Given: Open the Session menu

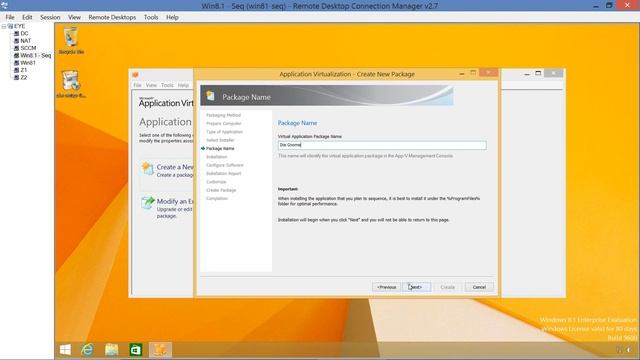Looking at the screenshot, I should click(x=50, y=17).
